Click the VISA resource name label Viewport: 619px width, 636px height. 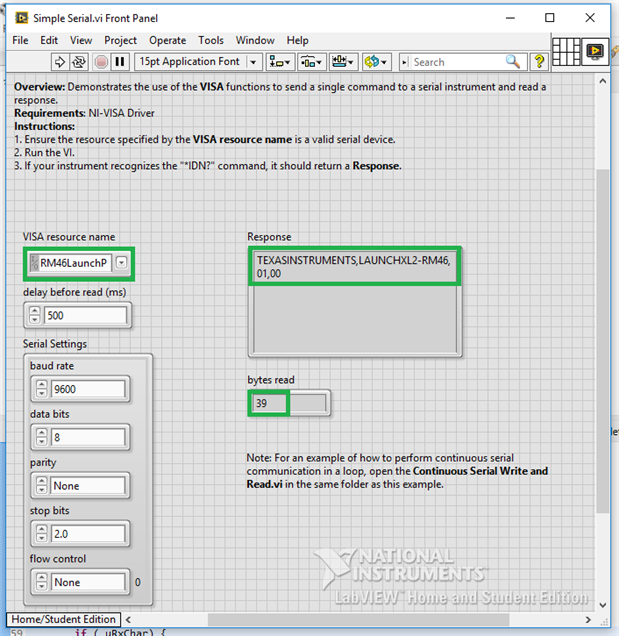69,237
